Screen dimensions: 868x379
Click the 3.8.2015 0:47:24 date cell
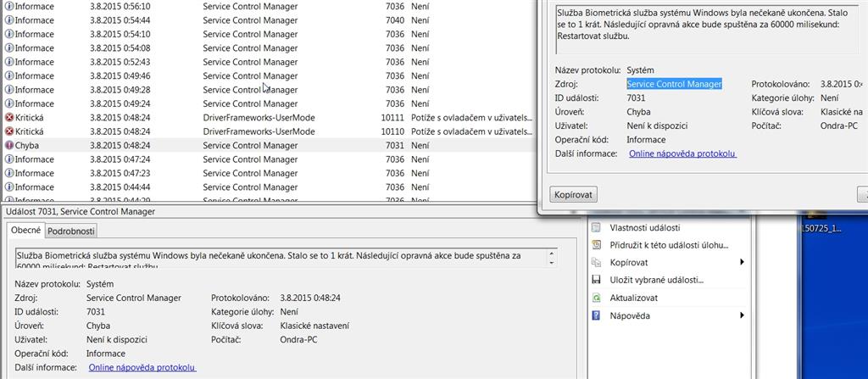[x=120, y=159]
